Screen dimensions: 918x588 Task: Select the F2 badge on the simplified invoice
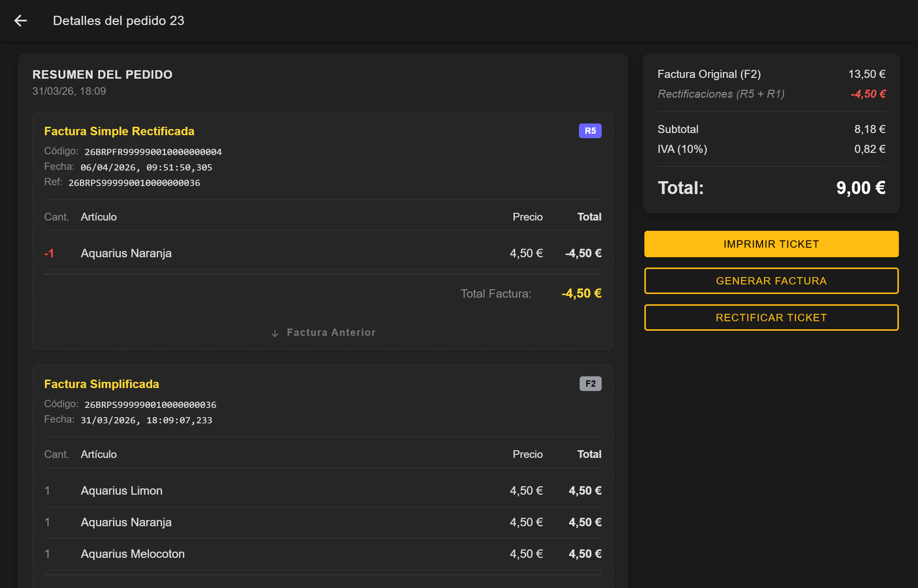591,384
